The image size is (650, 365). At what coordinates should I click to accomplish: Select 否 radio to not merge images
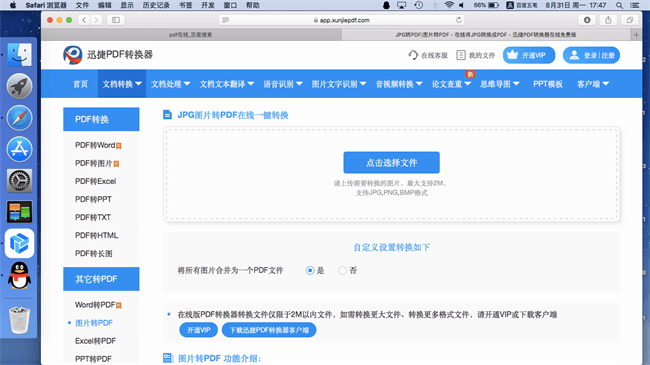click(x=342, y=270)
